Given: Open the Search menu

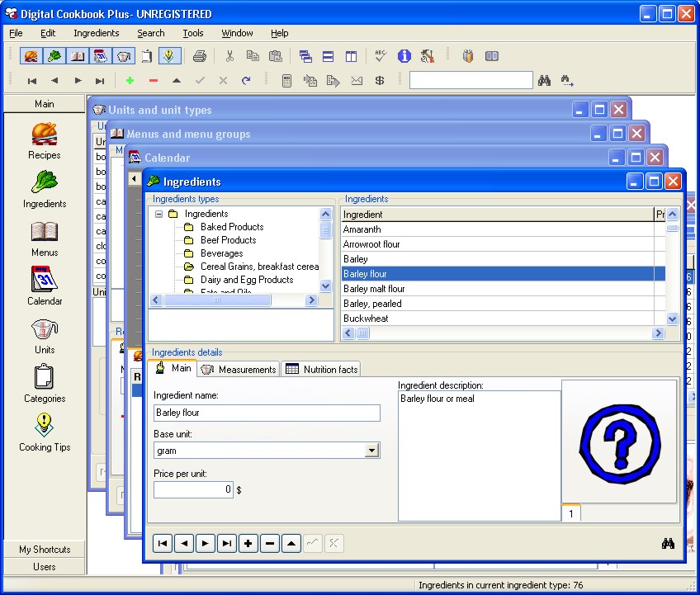Looking at the screenshot, I should pos(151,33).
